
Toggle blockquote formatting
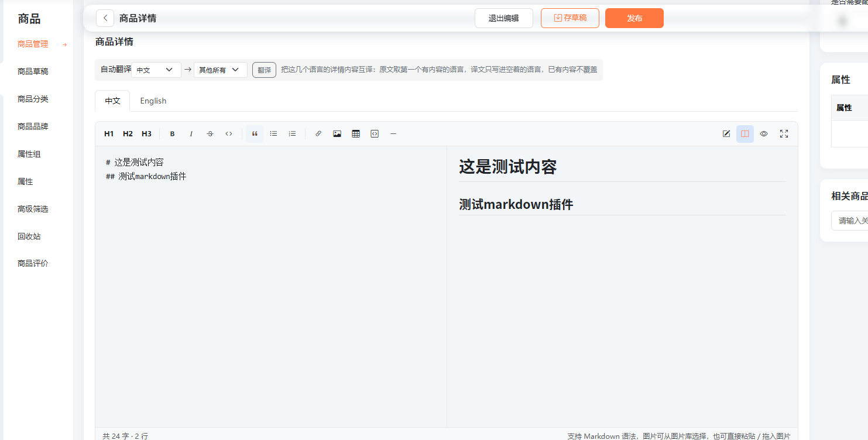255,134
